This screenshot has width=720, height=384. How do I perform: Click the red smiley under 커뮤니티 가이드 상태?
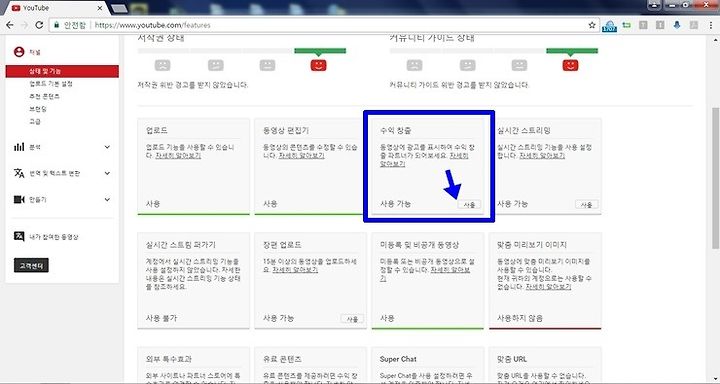click(570, 65)
